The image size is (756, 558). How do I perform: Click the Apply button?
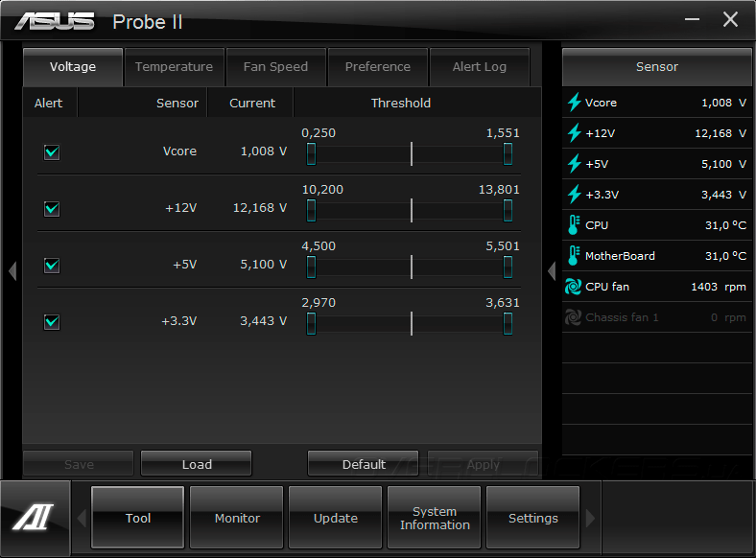pos(483,463)
